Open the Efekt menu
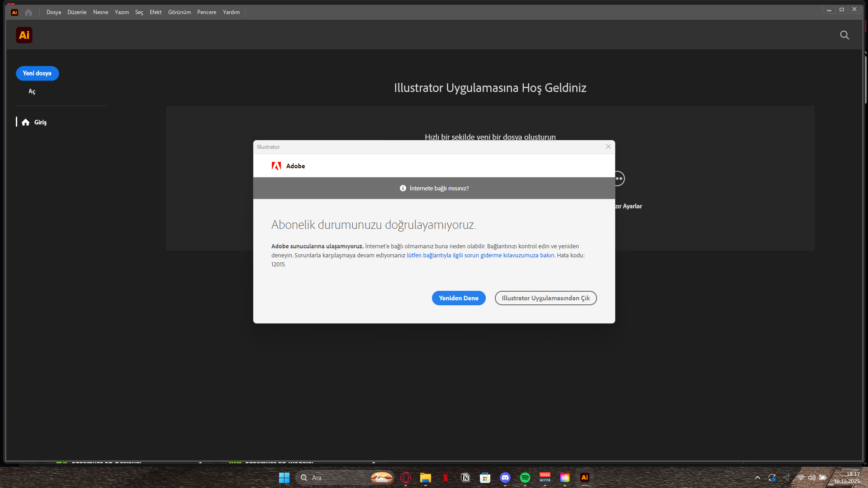 156,12
